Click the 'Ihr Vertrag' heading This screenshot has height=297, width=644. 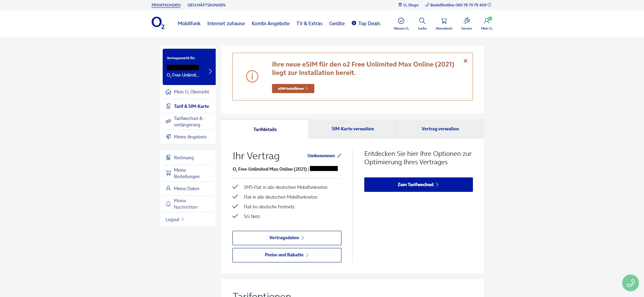point(256,156)
